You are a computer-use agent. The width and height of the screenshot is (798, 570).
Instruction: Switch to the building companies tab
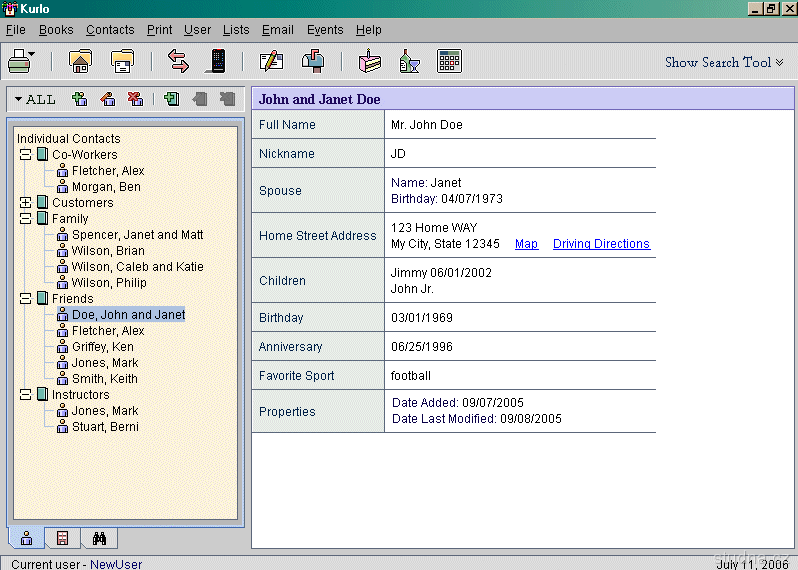(62, 539)
